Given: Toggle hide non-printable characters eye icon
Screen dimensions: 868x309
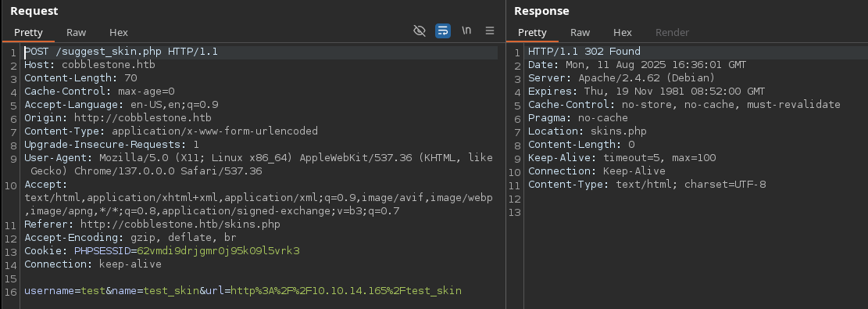Looking at the screenshot, I should [x=419, y=31].
